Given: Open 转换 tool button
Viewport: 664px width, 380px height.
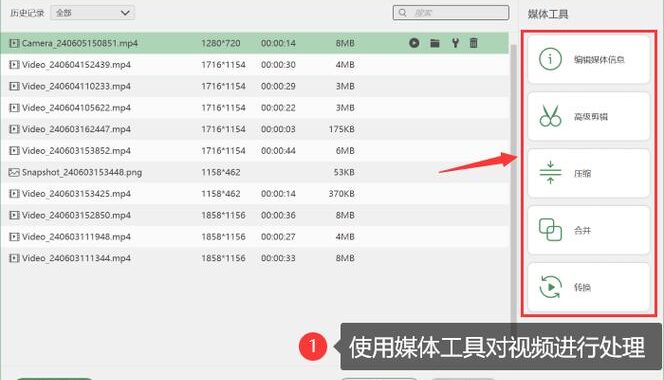Looking at the screenshot, I should [589, 287].
